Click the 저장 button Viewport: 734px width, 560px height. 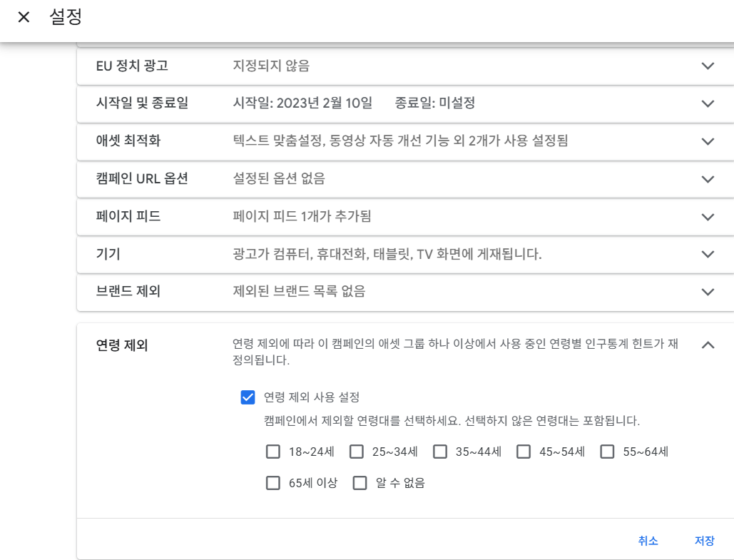click(x=704, y=541)
